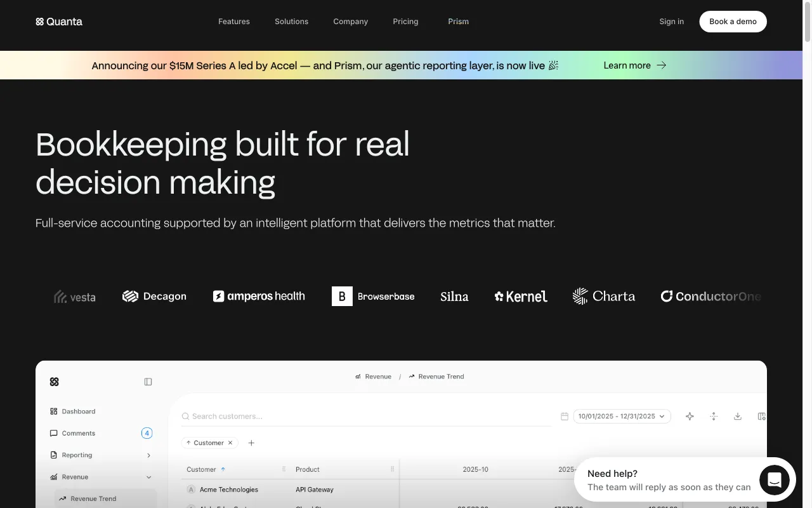The image size is (812, 508).
Task: Open the Prism page from the nav
Action: point(458,22)
